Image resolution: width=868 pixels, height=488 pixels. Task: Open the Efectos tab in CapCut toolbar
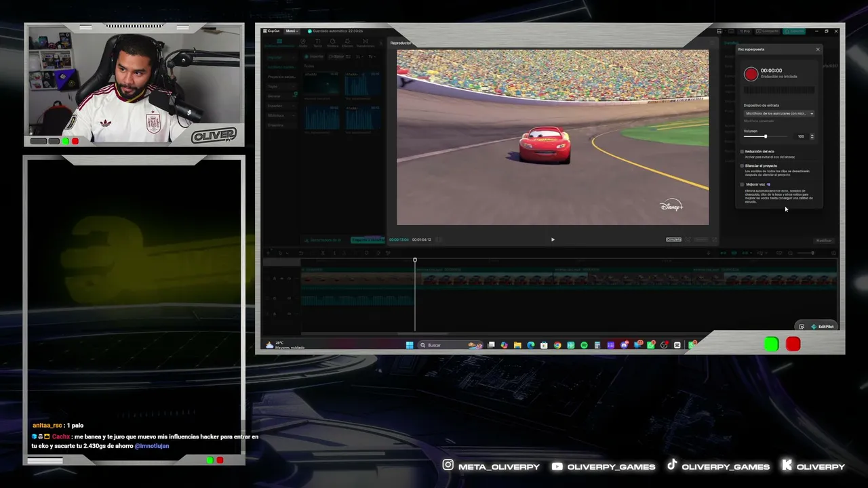[347, 43]
